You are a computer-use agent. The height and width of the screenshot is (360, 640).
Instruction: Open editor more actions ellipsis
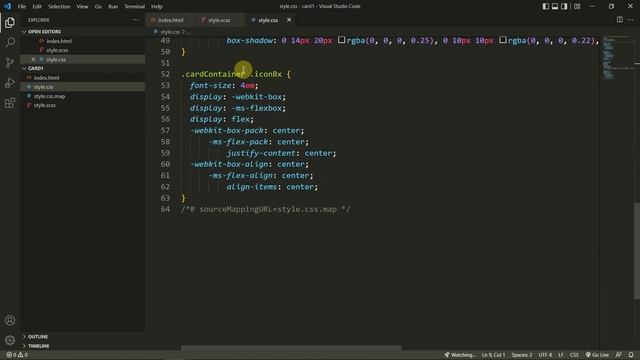tap(631, 20)
